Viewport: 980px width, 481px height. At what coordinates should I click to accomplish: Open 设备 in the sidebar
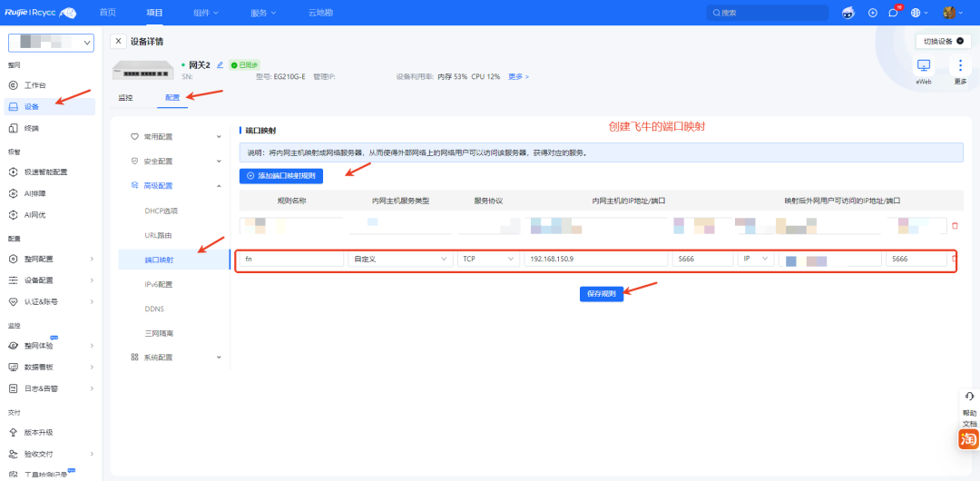point(50,107)
